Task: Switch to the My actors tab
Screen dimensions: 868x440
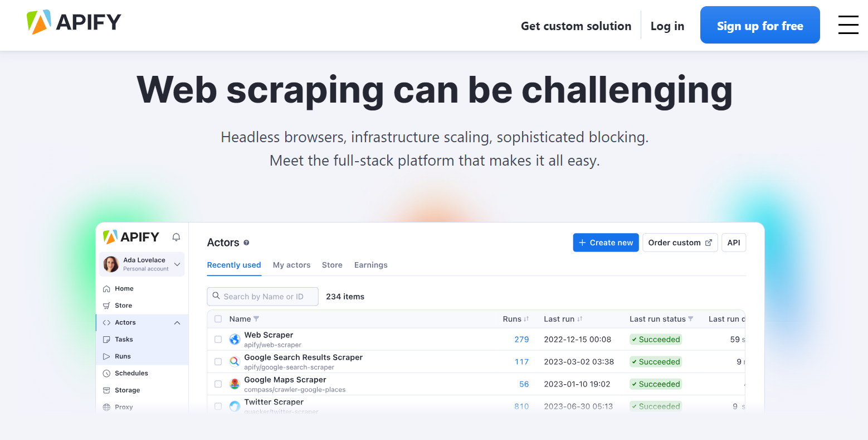Action: [291, 265]
